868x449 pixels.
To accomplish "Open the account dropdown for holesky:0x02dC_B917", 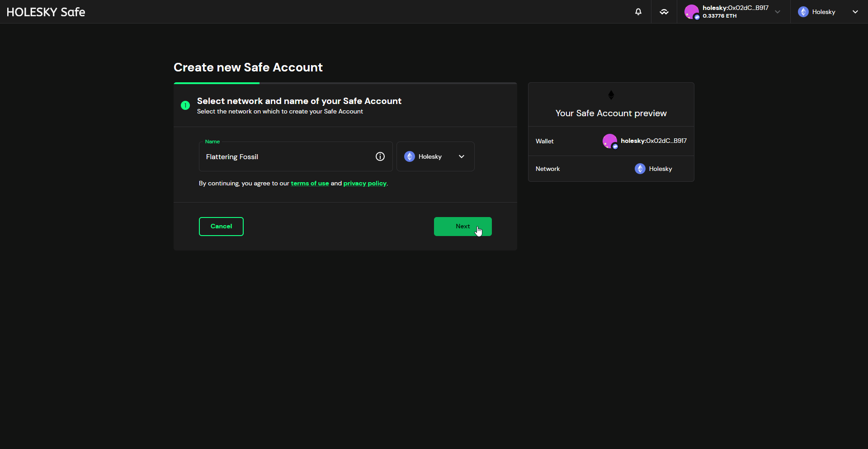I will [777, 12].
